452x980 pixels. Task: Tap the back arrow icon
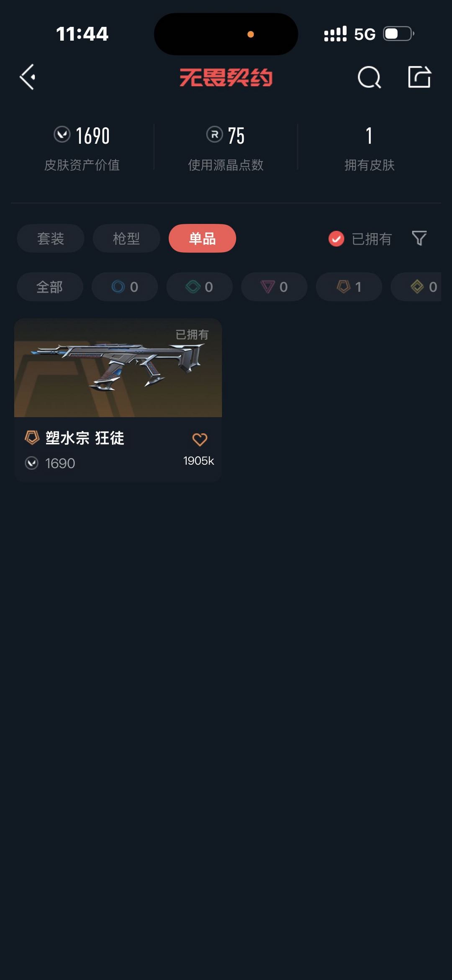click(x=28, y=77)
